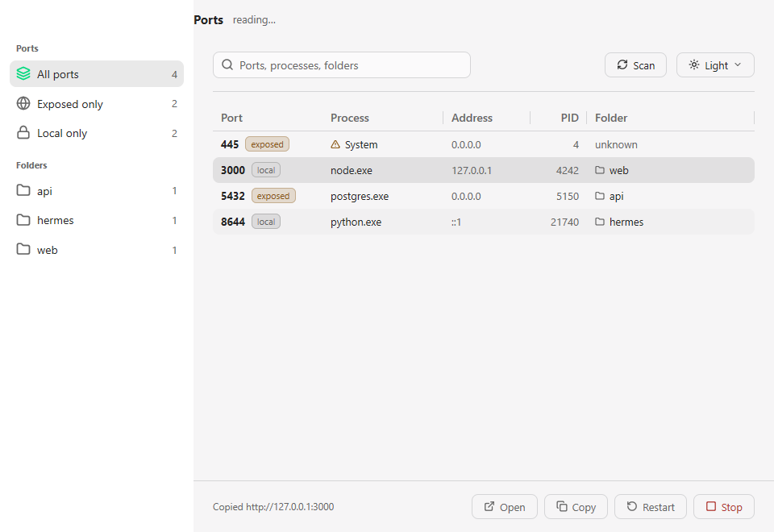The image size is (774, 532).
Task: Restart the selected process
Action: (651, 507)
